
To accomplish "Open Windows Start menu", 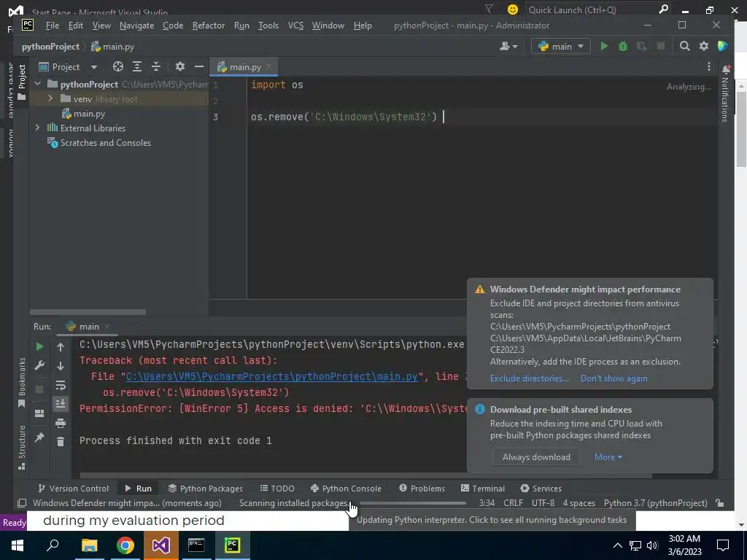I will tap(18, 545).
